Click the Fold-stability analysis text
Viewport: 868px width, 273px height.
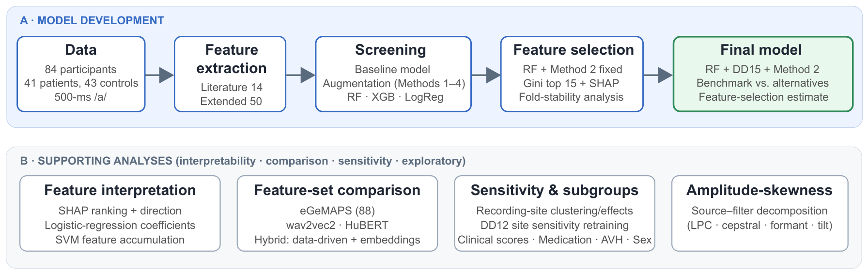[571, 97]
